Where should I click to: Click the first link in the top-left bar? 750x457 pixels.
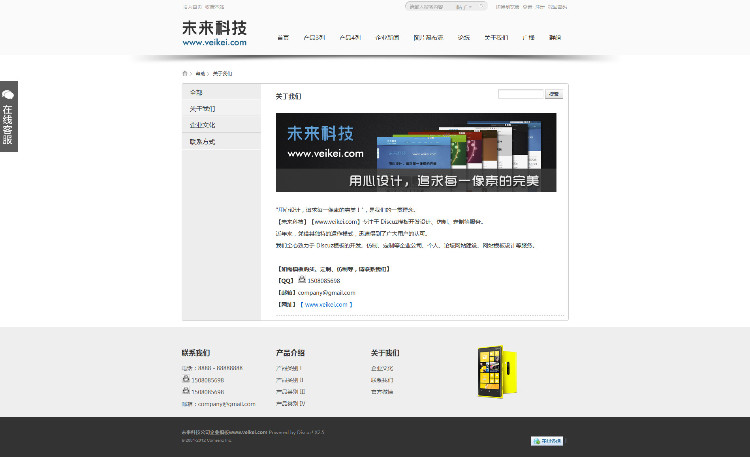[x=192, y=7]
